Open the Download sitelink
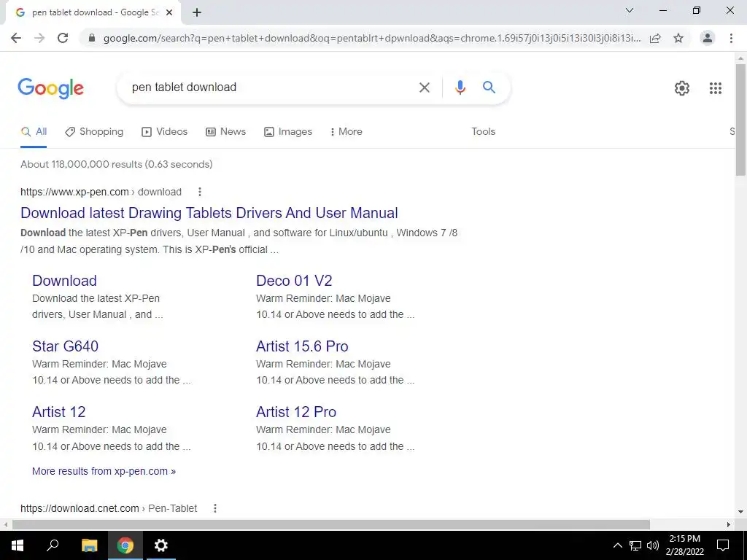The height and width of the screenshot is (560, 747). (64, 281)
